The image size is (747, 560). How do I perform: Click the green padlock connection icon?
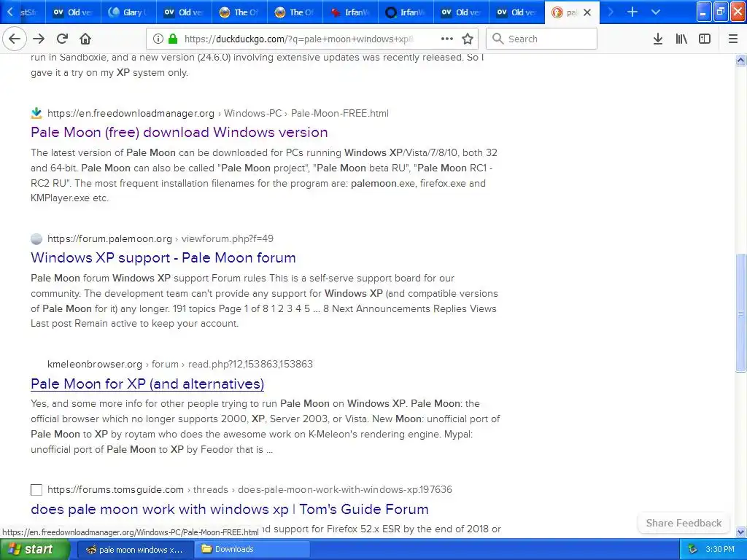coord(173,39)
